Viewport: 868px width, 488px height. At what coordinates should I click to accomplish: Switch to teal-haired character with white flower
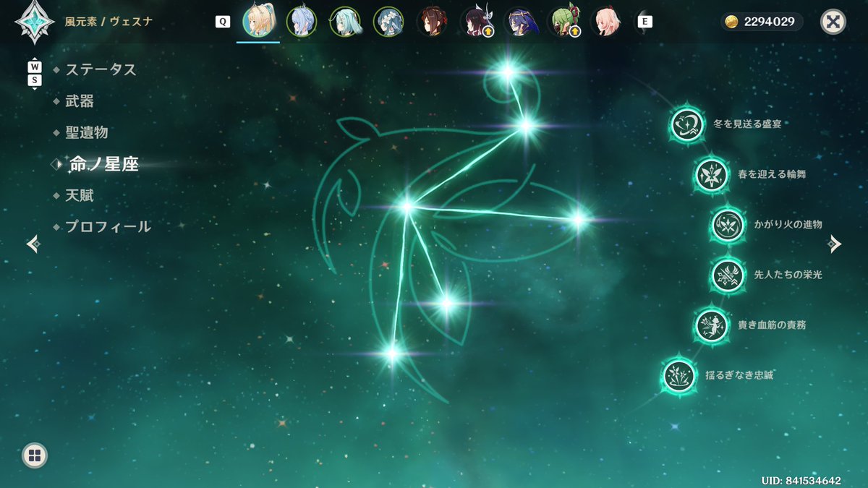click(x=388, y=22)
